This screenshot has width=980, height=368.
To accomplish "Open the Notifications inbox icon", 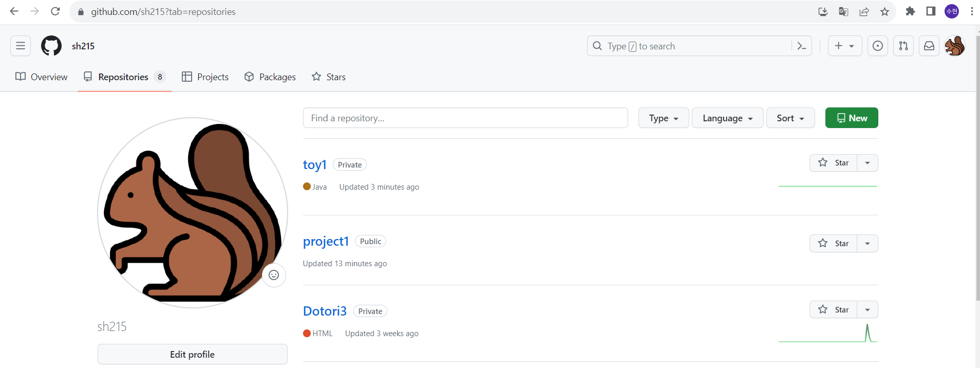I will tap(929, 46).
